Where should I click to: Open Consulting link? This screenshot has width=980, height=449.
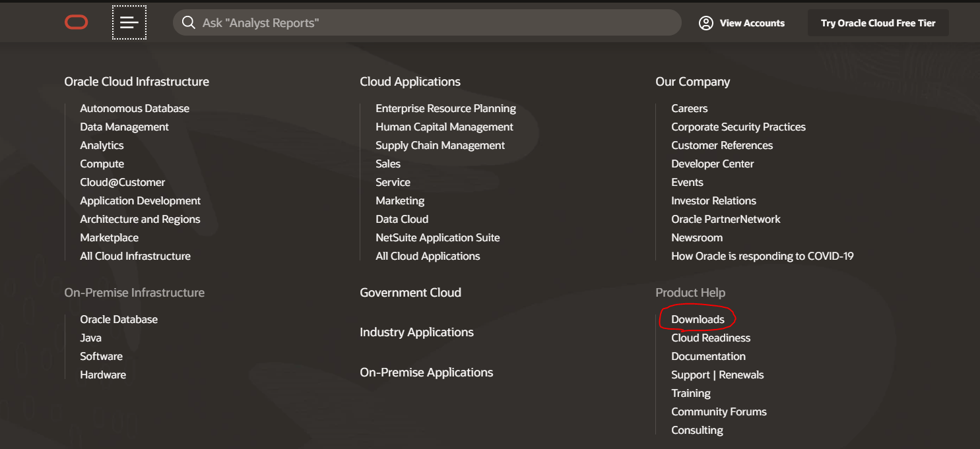697,430
